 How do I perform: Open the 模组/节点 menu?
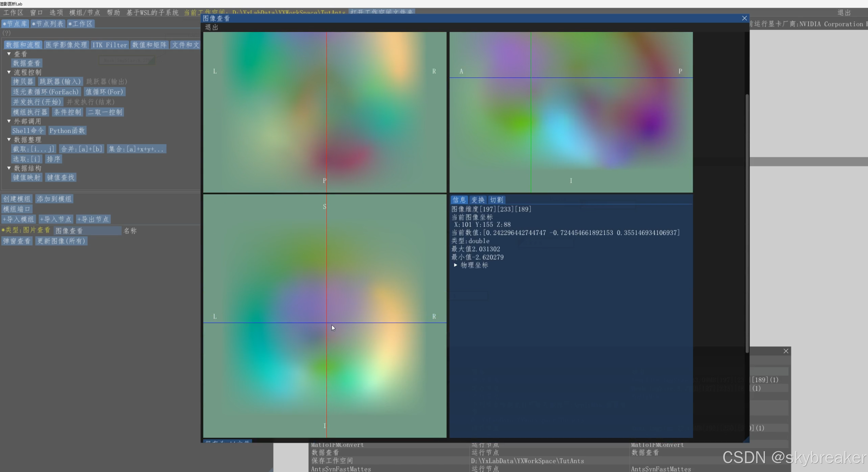85,13
